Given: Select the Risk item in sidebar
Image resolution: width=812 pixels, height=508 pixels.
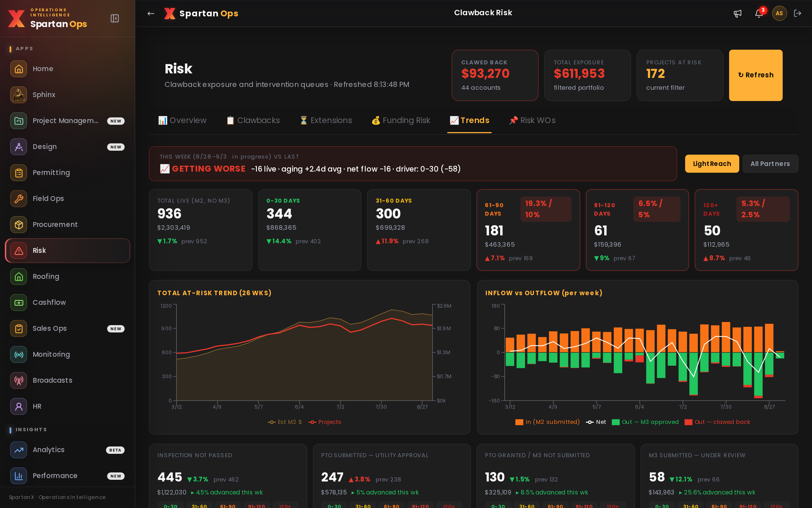Looking at the screenshot, I should point(68,251).
